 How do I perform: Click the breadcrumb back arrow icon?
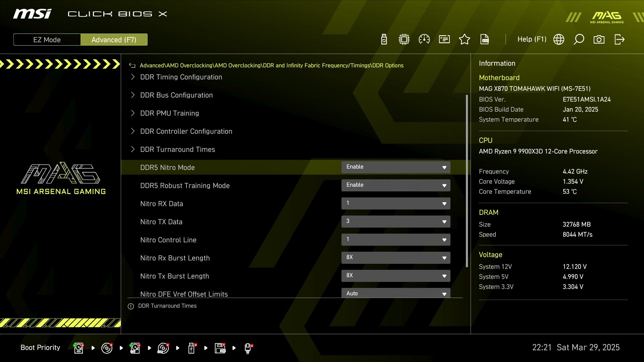click(132, 66)
